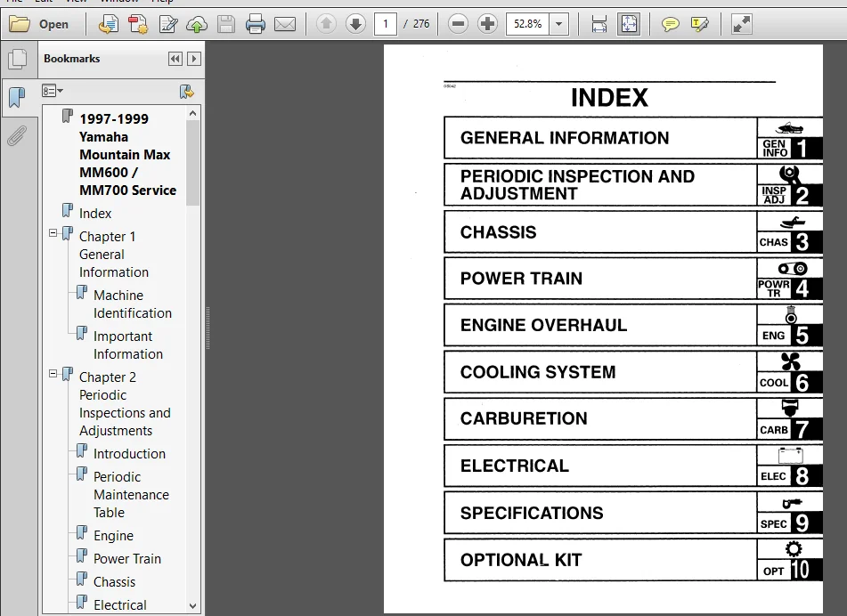The width and height of the screenshot is (847, 616).
Task: Click the COOL 6 fan tab icon
Action: 790,372
